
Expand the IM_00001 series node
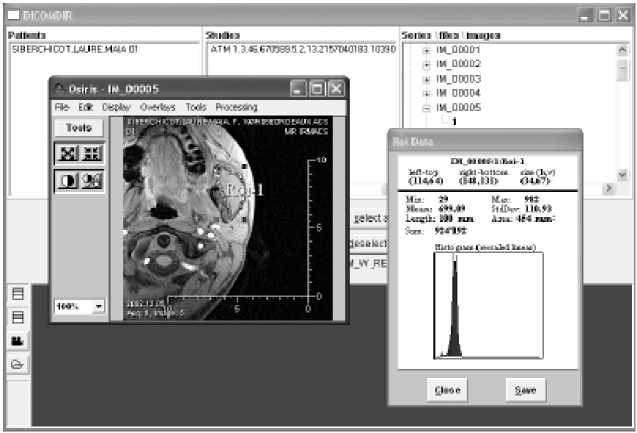[426, 50]
